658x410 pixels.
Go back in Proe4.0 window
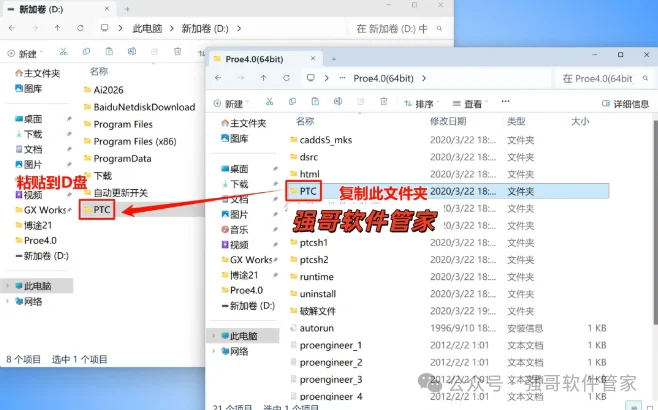click(218, 78)
